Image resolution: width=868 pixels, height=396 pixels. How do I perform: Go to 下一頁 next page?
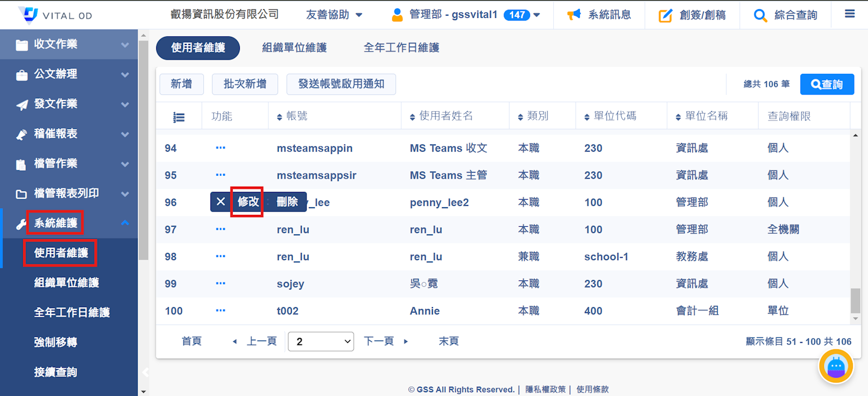pyautogui.click(x=386, y=341)
